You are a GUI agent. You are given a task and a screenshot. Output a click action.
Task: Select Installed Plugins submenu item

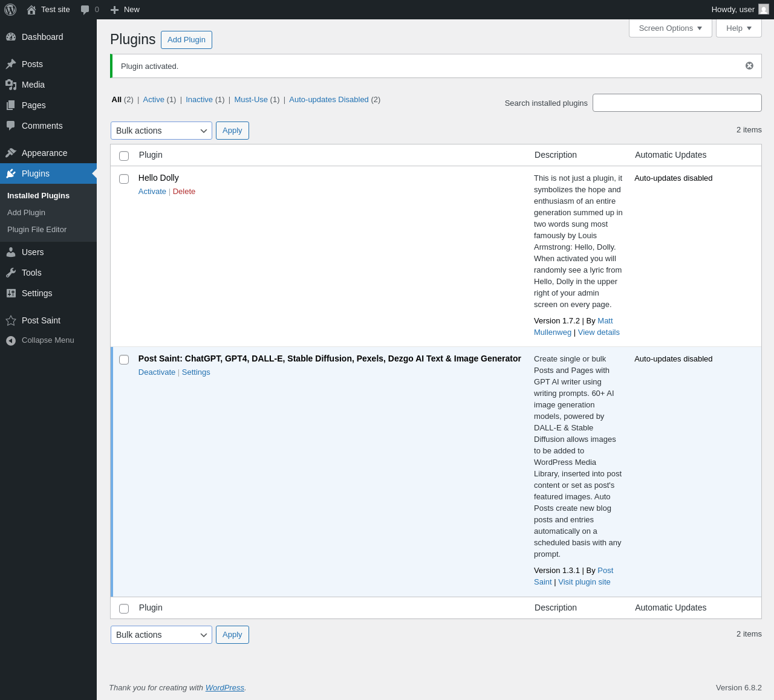click(39, 196)
